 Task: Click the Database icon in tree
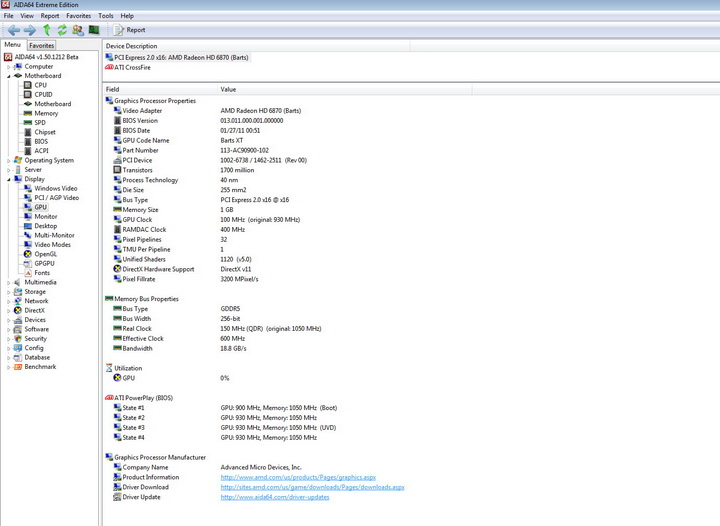18,358
